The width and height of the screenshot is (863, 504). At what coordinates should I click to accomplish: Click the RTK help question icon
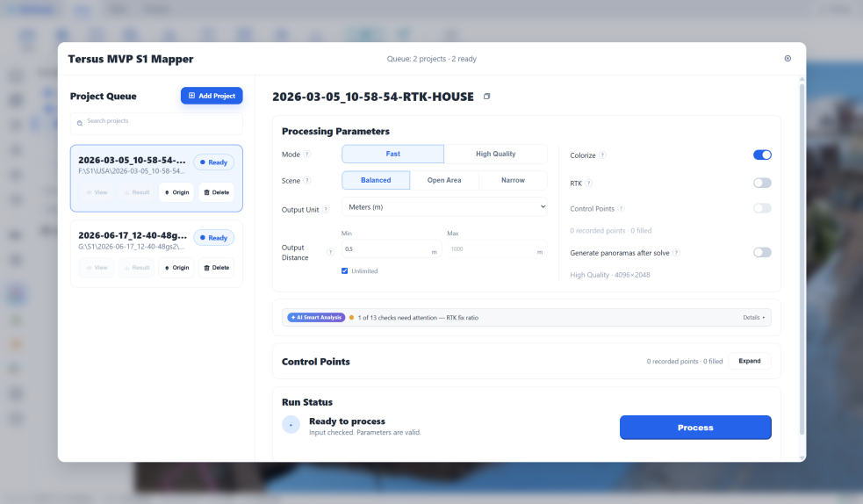[x=589, y=184]
